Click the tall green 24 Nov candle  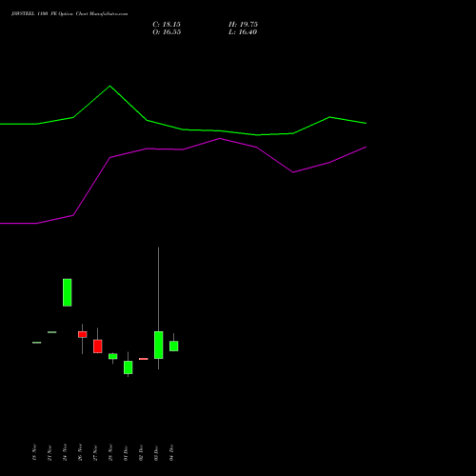click(68, 292)
